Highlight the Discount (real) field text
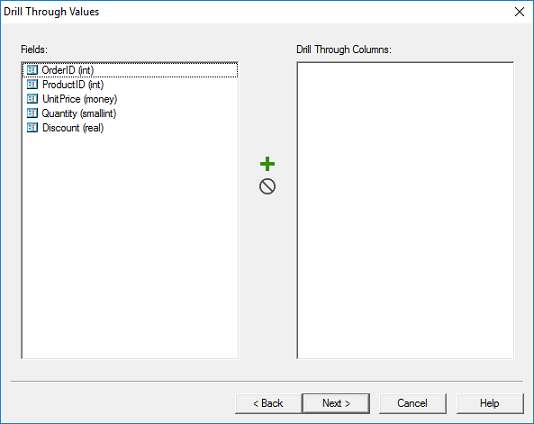This screenshot has height=424, width=534. click(x=73, y=128)
